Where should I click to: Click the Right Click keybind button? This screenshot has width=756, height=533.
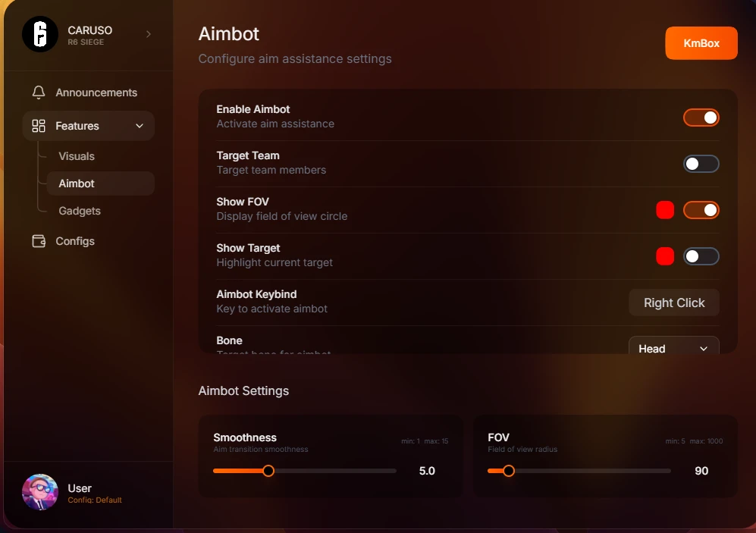pyautogui.click(x=673, y=303)
